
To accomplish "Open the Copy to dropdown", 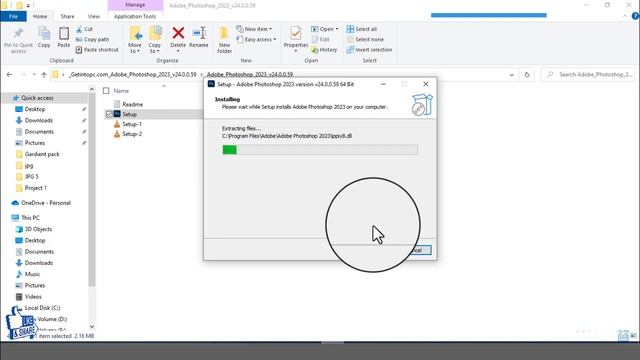I will click(155, 48).
